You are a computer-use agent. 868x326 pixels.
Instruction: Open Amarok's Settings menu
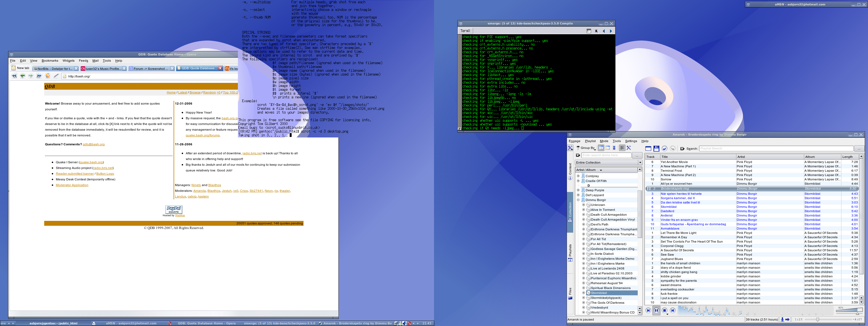pos(631,141)
